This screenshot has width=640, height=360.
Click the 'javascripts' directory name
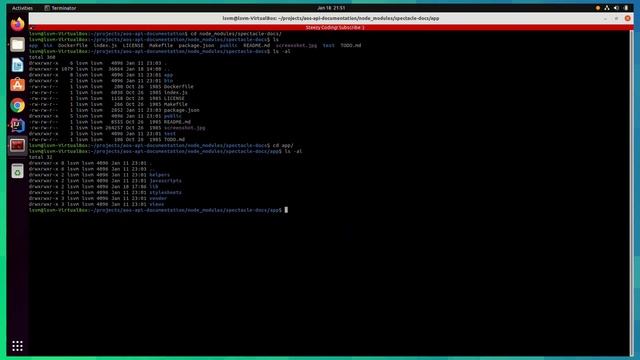[165, 181]
